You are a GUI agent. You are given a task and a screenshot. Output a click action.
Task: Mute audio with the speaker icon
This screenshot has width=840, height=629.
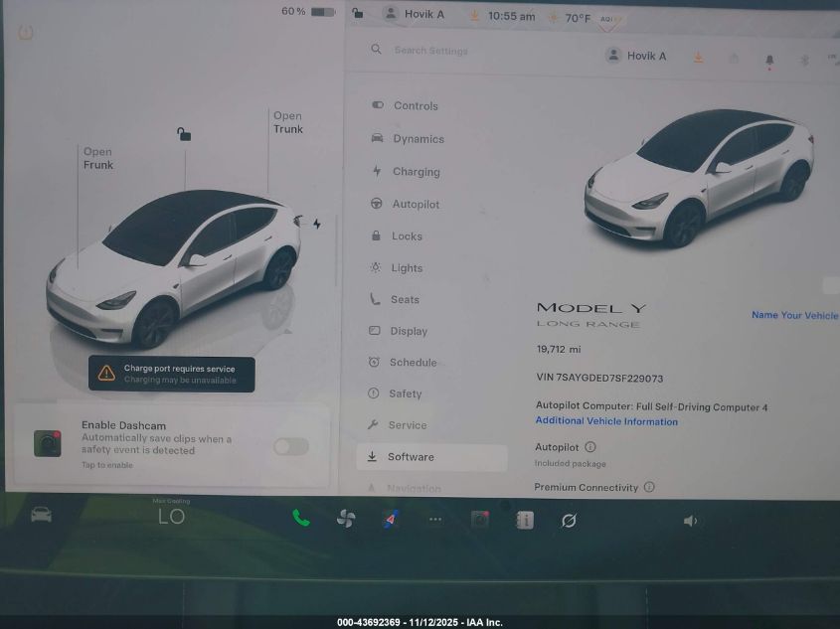(690, 519)
